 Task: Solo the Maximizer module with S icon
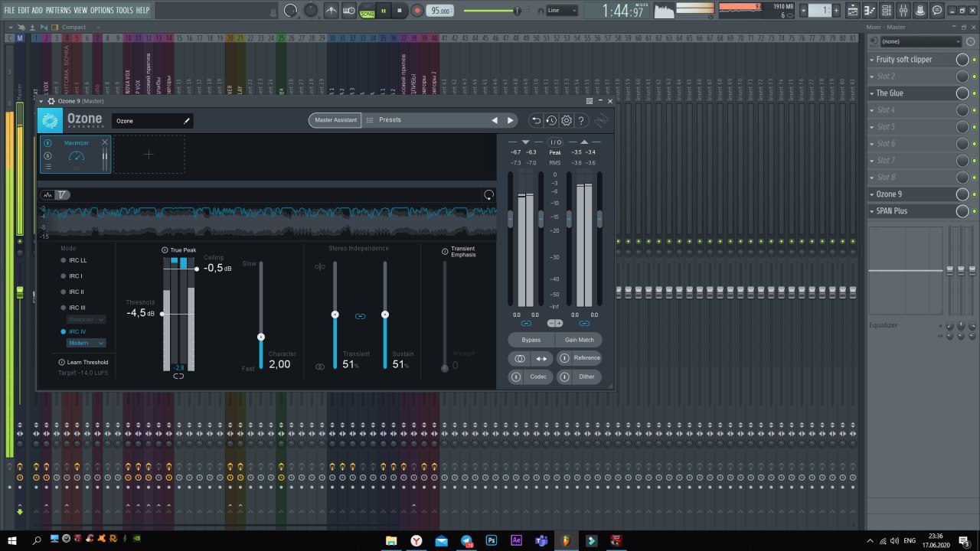47,155
